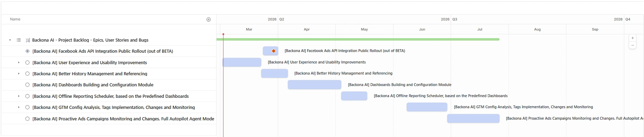Expand Offline Reporting Scheduler row
The image size is (644, 137).
(x=19, y=96)
